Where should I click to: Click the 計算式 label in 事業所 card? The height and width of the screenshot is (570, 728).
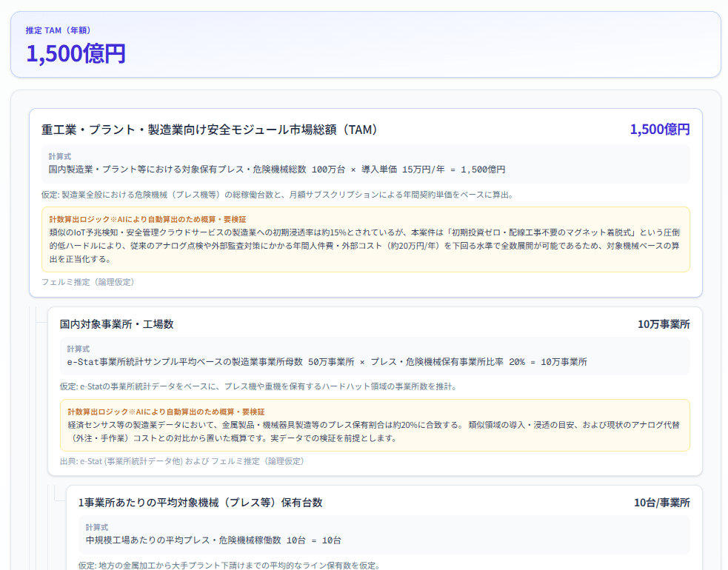[79, 349]
